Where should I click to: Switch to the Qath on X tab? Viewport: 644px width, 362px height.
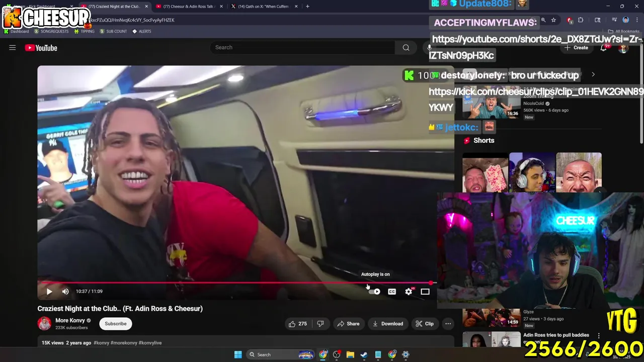263,7
